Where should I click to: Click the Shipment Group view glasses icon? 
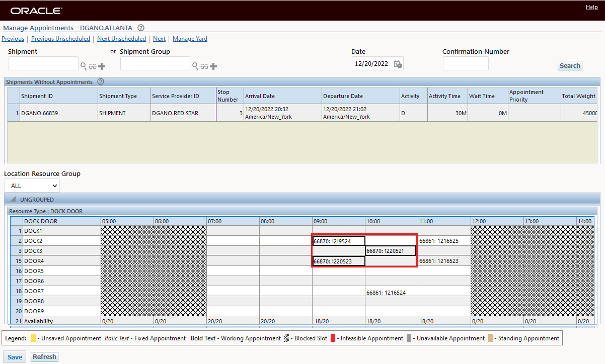pyautogui.click(x=204, y=66)
